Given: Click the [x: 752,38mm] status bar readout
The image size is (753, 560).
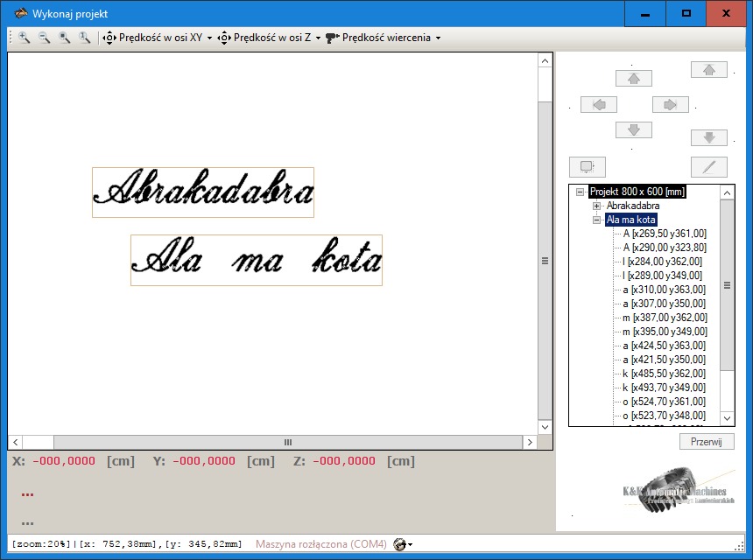Looking at the screenshot, I should coord(118,544).
